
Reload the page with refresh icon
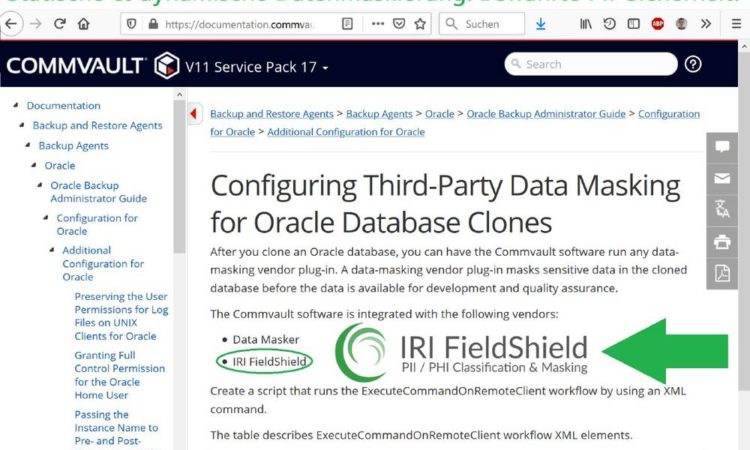(x=60, y=23)
